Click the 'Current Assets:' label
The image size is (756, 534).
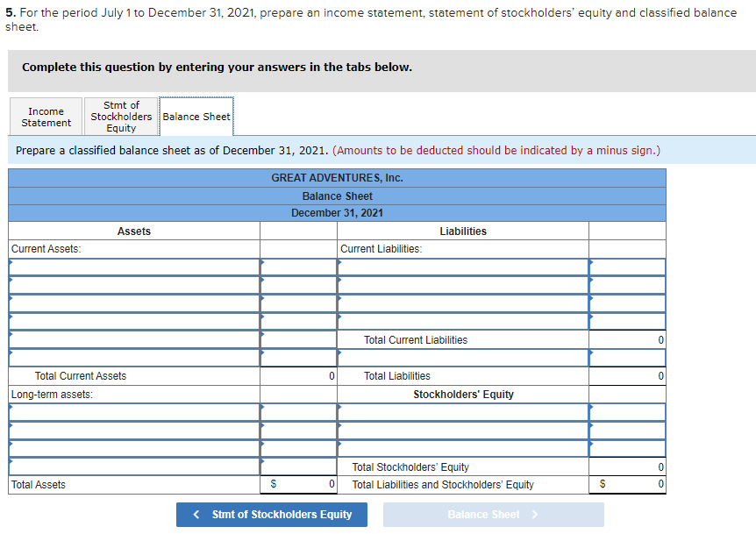pyautogui.click(x=46, y=249)
